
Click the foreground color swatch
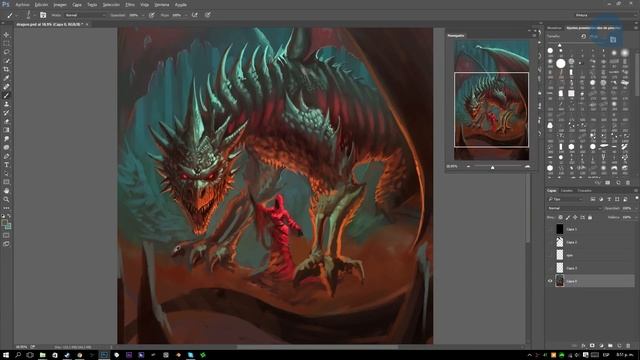click(x=4, y=223)
